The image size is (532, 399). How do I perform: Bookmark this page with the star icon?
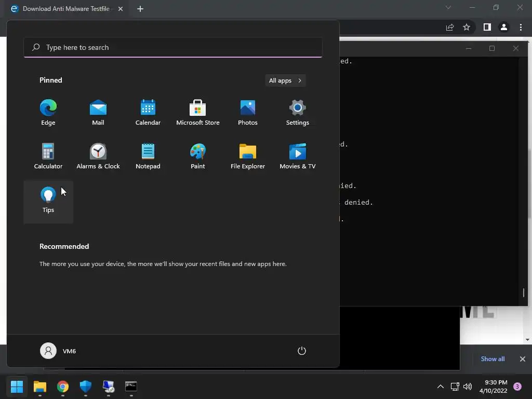467,27
